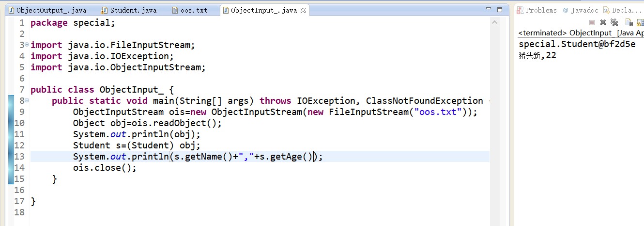Click the warning file icon on Student.java tab
Screen dimensions: 644x226
(x=104, y=10)
